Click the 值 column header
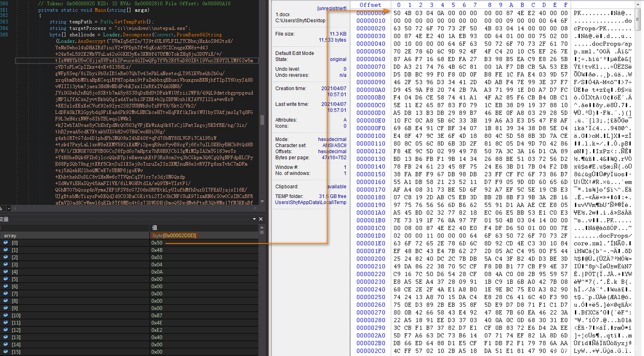The image size is (644, 356). coord(155,227)
